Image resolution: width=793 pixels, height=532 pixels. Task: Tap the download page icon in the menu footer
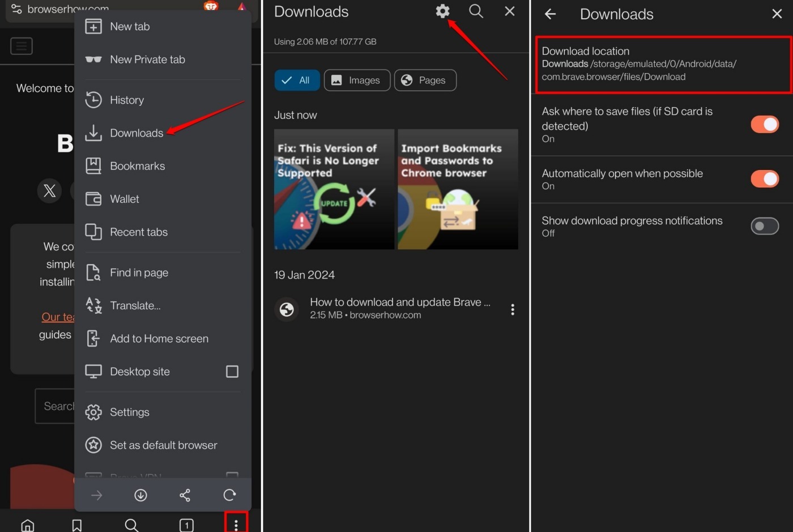[x=140, y=495]
